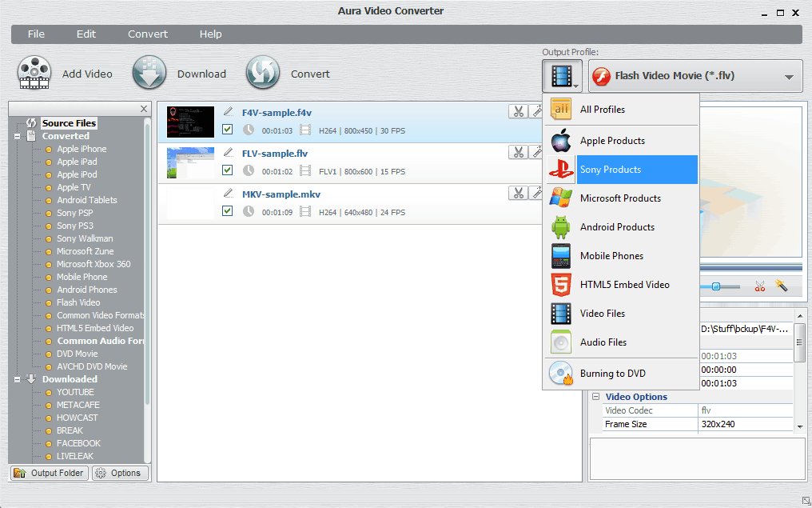
Task: Select Mobile Phones in profile menu
Action: click(621, 256)
